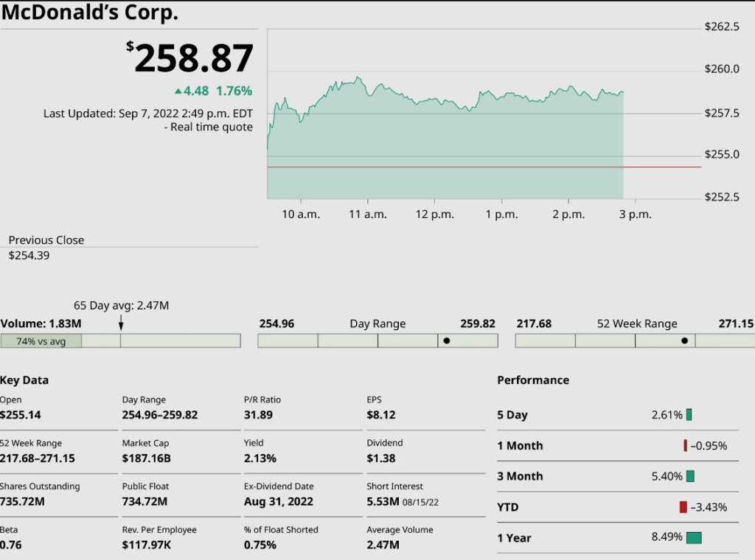
Task: Click the 65 Day avg: 2.47M label
Action: [x=122, y=306]
